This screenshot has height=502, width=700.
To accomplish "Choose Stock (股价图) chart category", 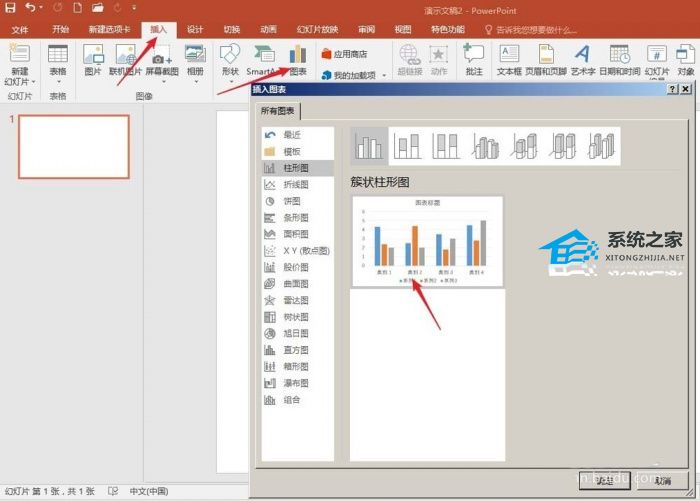I will 297,267.
